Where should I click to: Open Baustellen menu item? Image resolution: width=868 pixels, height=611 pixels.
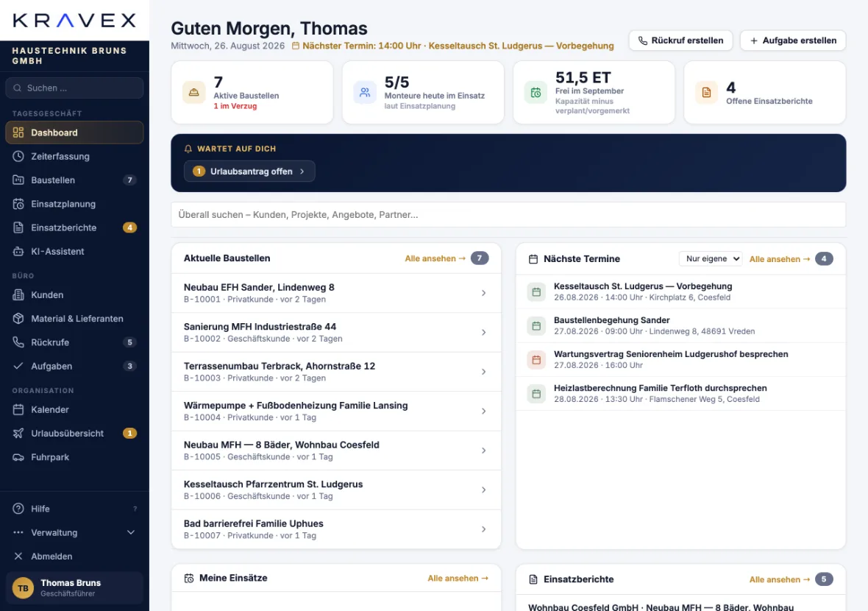pyautogui.click(x=74, y=180)
